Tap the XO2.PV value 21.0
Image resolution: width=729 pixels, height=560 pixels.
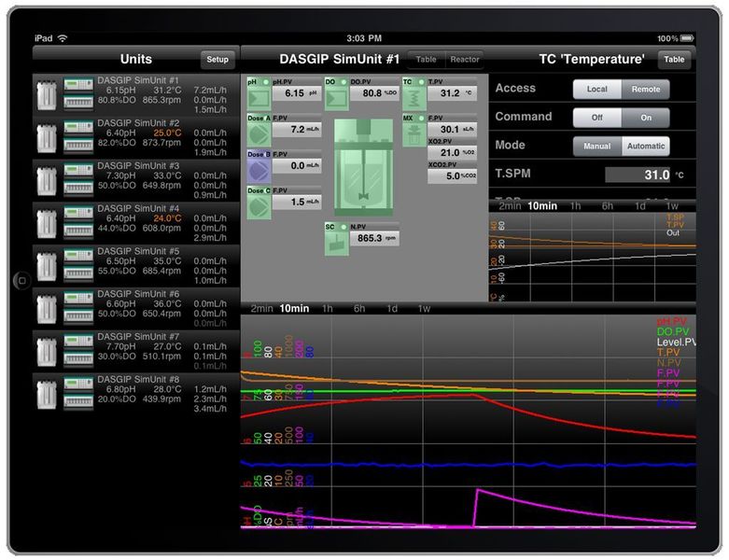(x=452, y=152)
